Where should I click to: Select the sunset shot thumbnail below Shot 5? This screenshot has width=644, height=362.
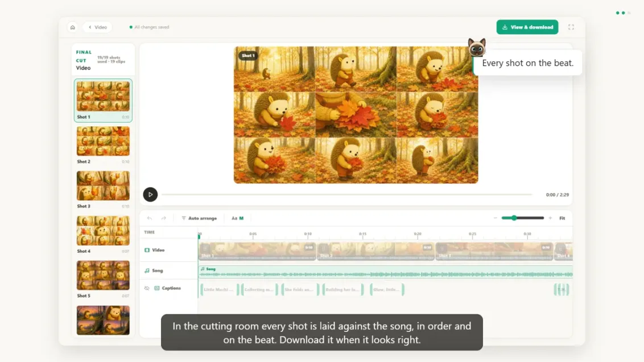click(103, 320)
